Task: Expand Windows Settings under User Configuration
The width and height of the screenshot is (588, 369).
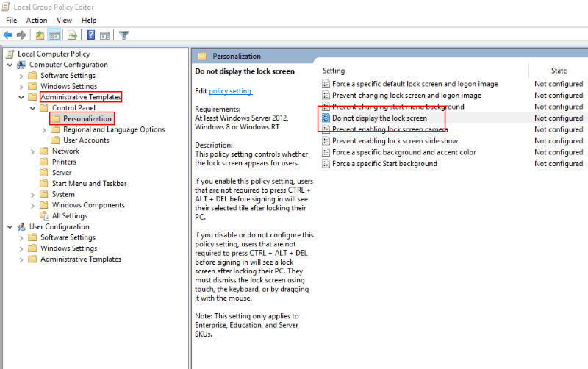Action: (x=21, y=248)
